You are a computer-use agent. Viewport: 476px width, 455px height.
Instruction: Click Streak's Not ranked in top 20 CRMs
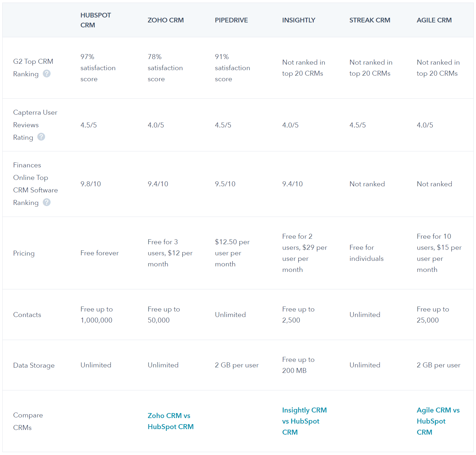371,68
